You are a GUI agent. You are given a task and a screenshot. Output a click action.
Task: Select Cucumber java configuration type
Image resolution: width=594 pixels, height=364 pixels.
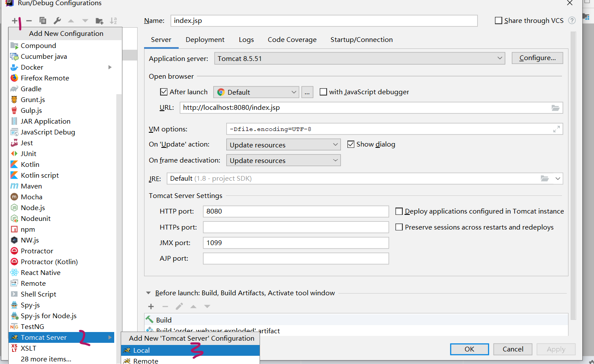point(44,56)
